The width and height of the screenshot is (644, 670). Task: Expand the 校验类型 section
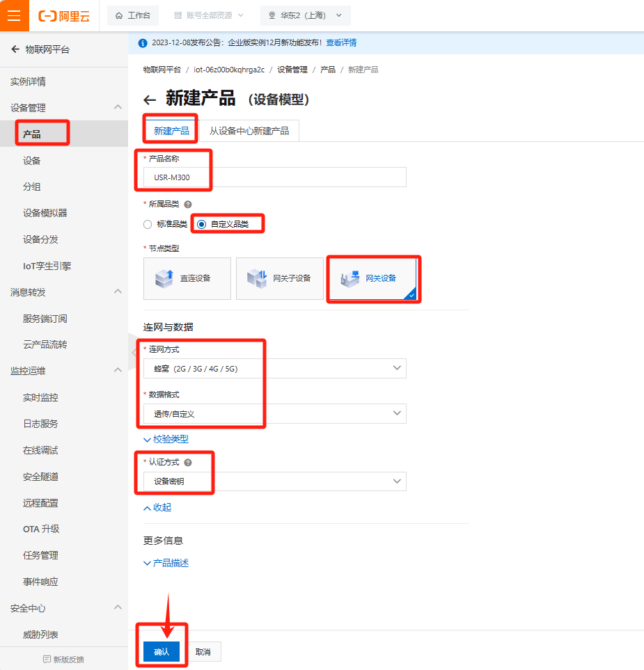click(x=166, y=439)
